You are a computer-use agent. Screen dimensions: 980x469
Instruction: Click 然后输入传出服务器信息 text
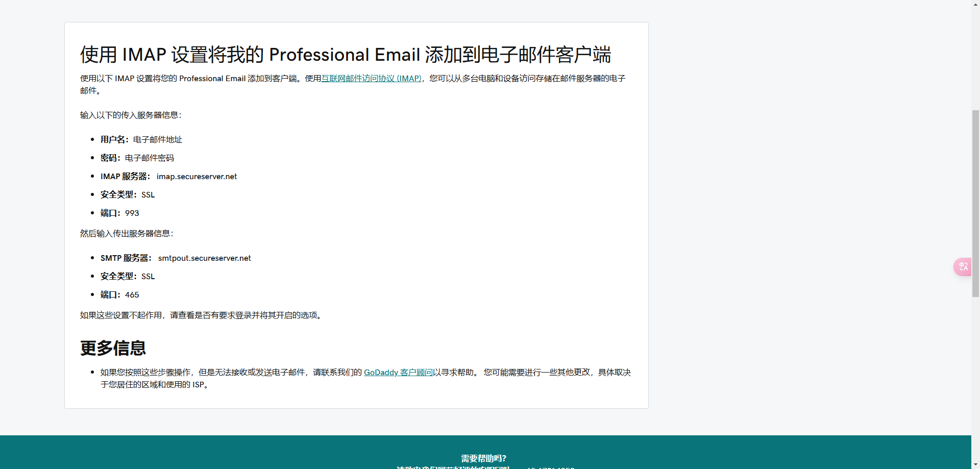coord(127,234)
